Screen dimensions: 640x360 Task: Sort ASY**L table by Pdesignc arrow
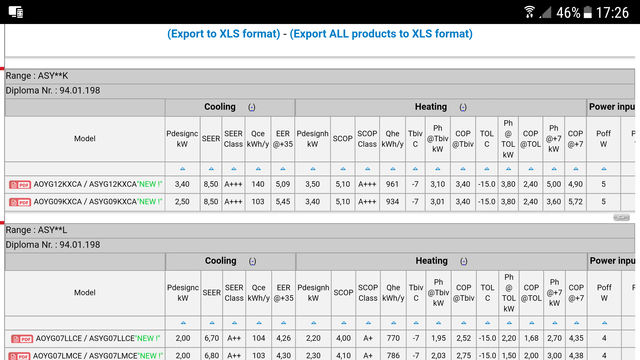click(x=183, y=323)
